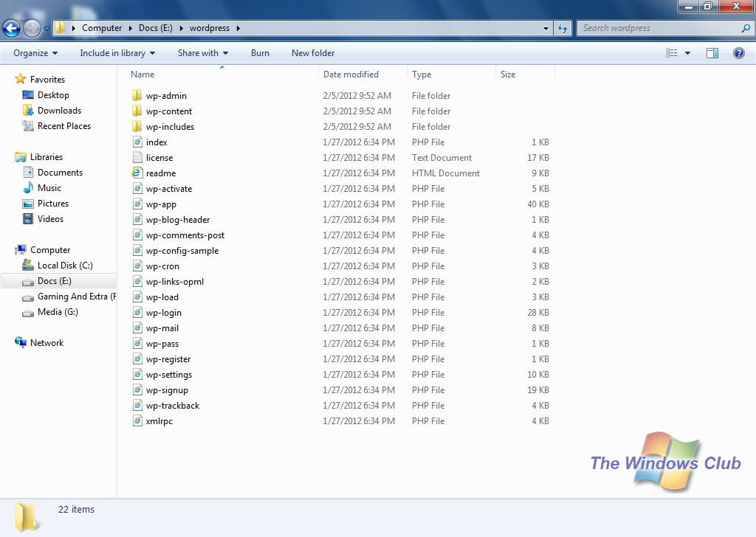Click the Change your view icon

pos(672,53)
